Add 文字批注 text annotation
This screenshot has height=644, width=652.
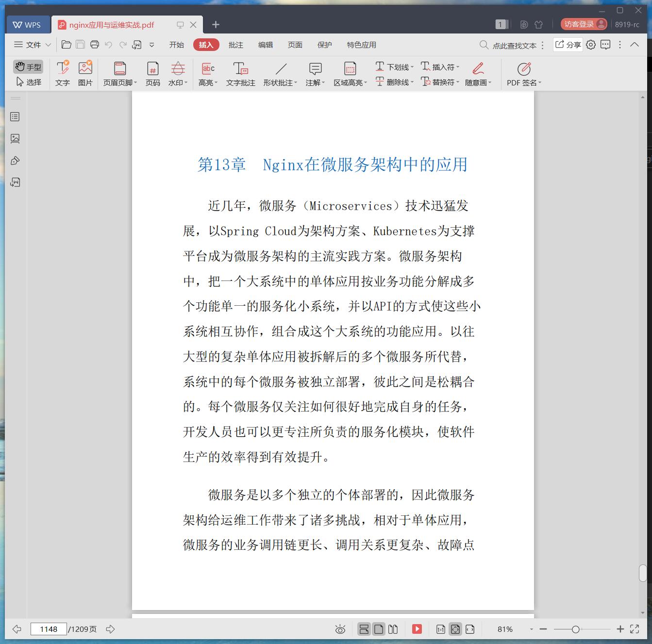(x=241, y=74)
